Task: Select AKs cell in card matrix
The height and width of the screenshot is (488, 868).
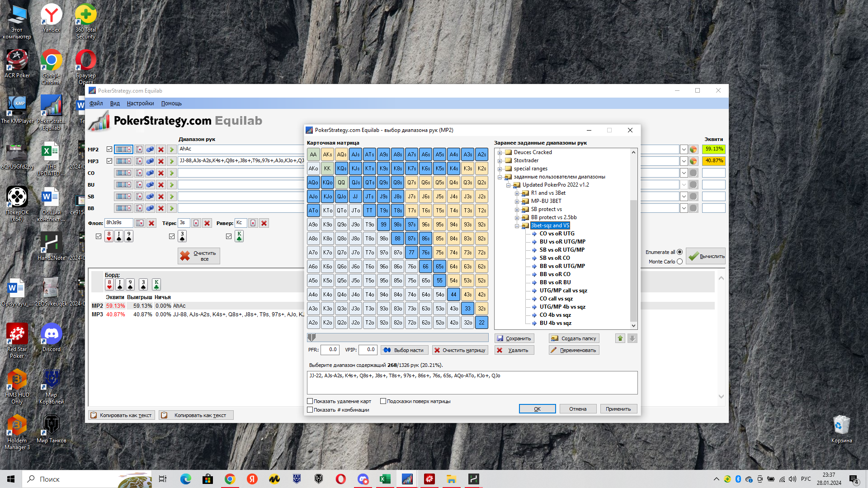Action: click(x=327, y=155)
